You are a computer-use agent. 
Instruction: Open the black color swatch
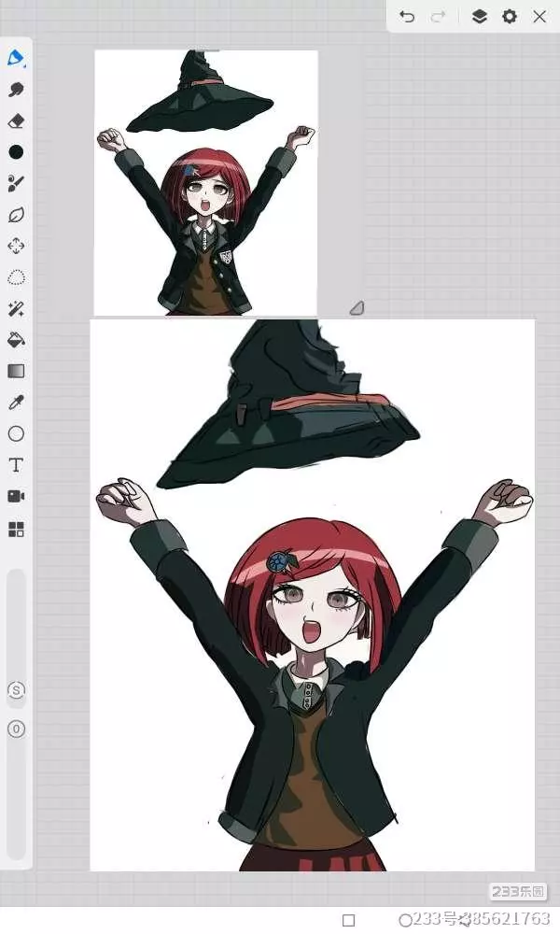point(16,152)
